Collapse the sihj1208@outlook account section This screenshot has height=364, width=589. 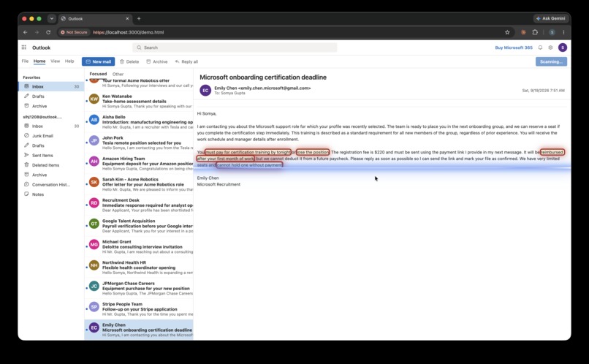click(42, 117)
